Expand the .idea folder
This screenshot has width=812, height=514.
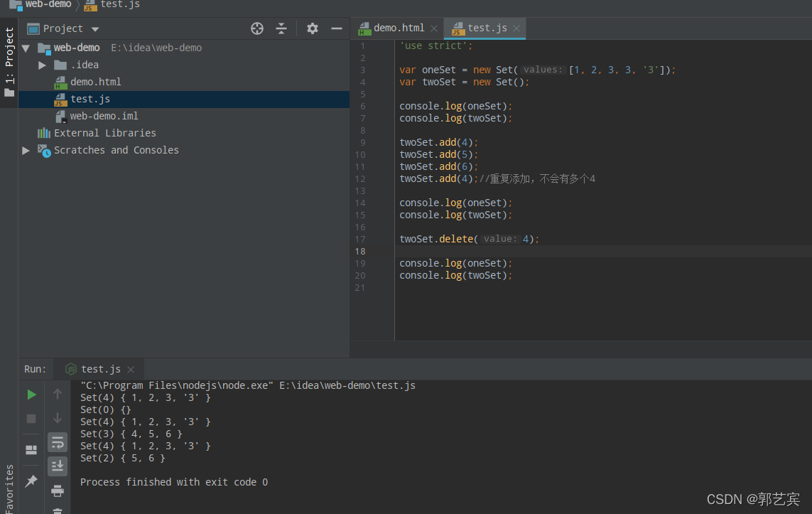pyautogui.click(x=43, y=65)
